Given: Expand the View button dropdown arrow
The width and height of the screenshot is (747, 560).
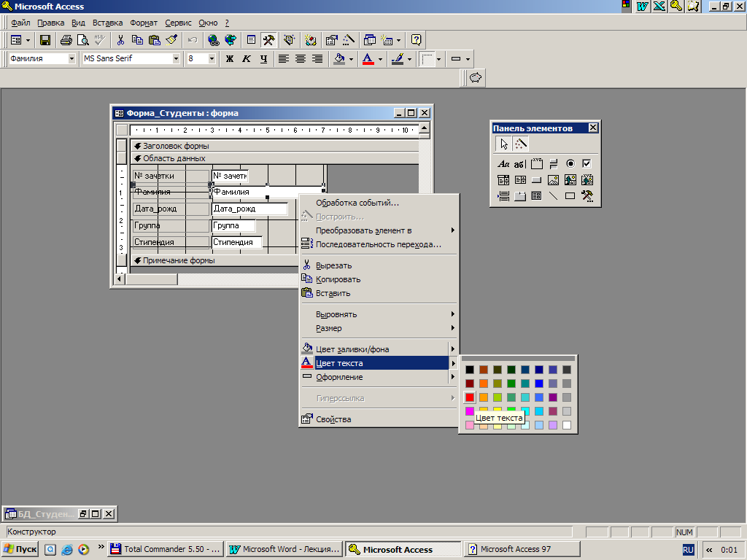Looking at the screenshot, I should click(28, 41).
